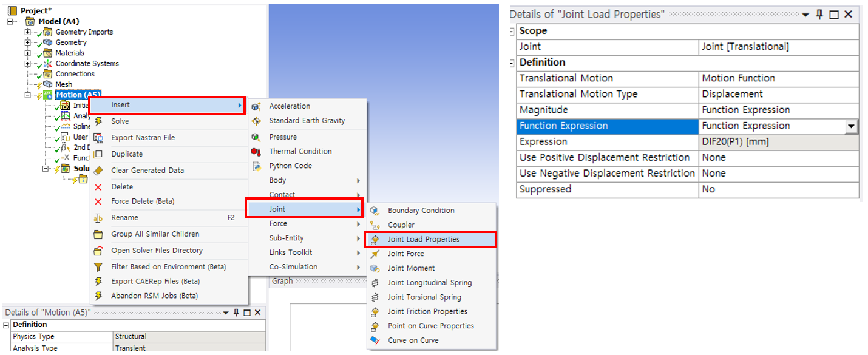Collapse the Scope section in details

click(512, 31)
